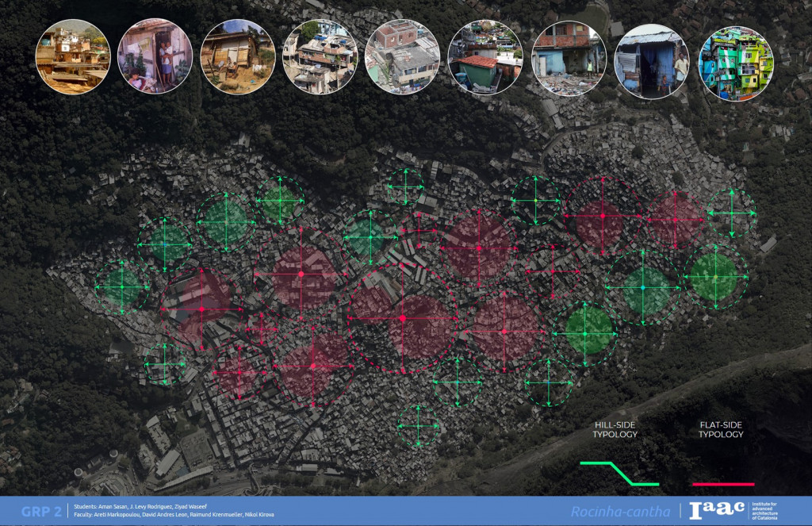812x526 pixels.
Task: Click the green hill-side legend line
Action: (619, 473)
